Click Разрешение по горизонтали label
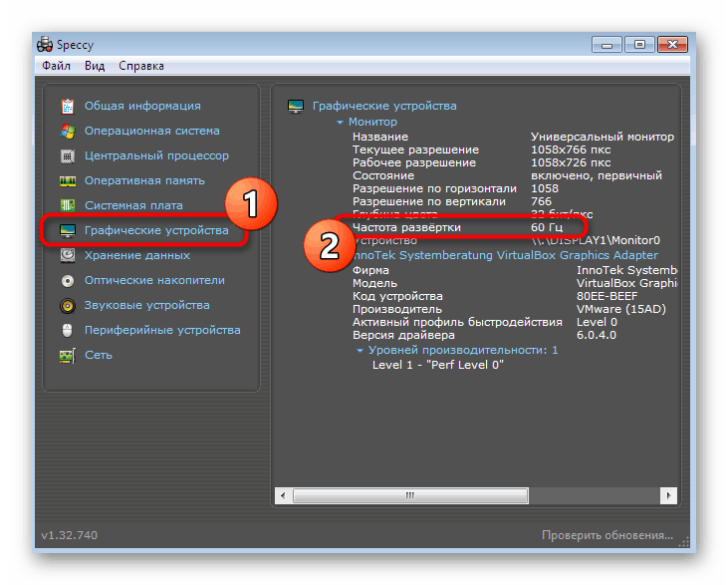The image size is (728, 585). click(x=434, y=188)
